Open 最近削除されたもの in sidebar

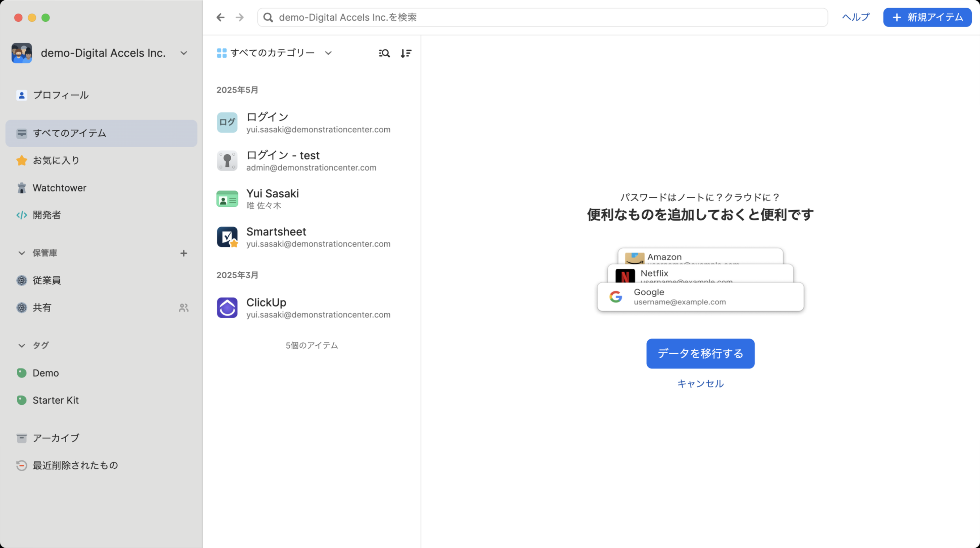(75, 465)
